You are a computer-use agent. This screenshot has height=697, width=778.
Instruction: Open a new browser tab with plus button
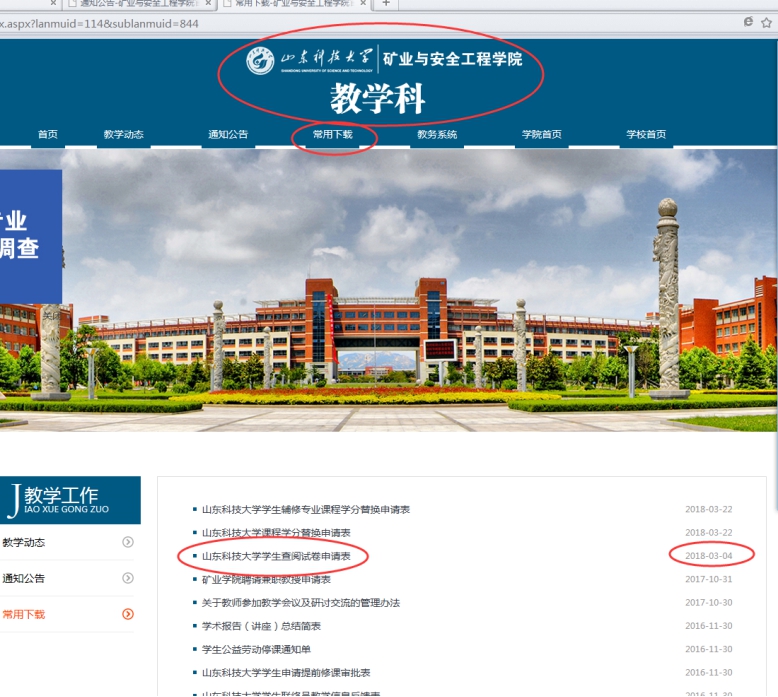[x=386, y=4]
